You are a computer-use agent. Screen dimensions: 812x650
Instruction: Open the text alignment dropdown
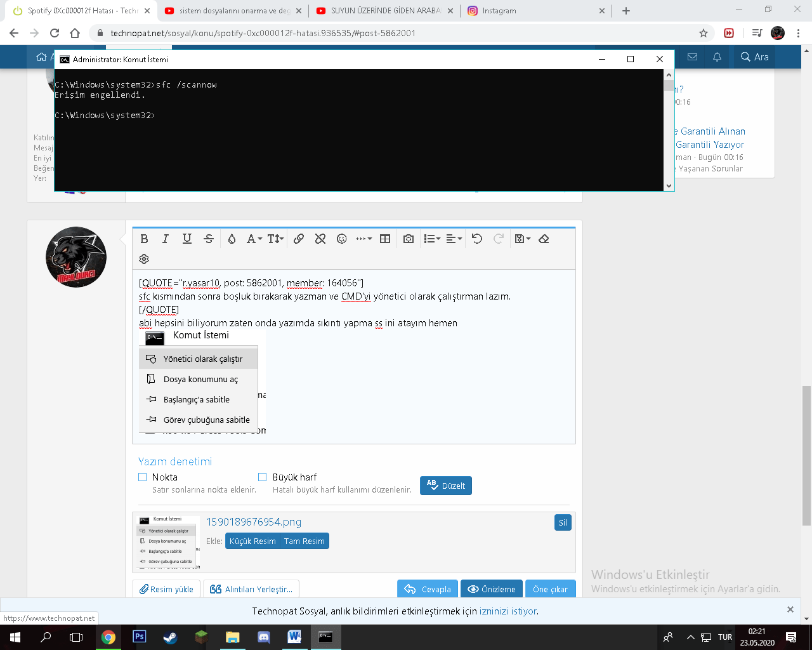point(454,239)
